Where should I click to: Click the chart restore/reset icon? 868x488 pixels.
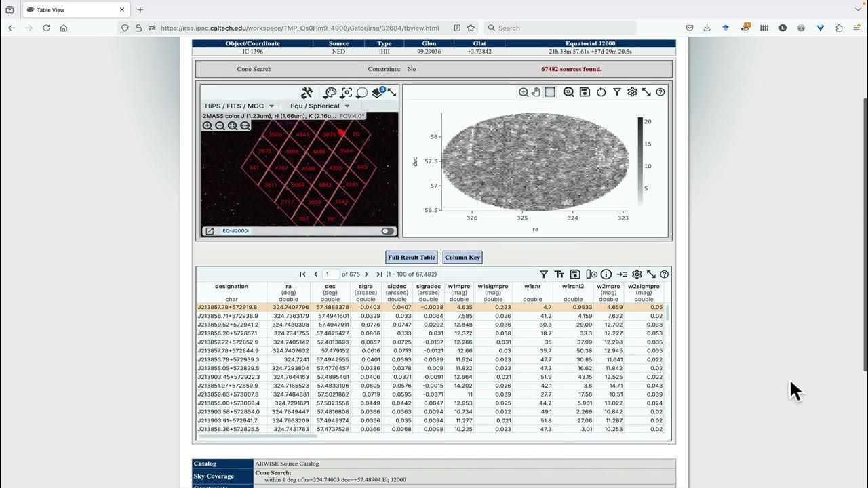[601, 92]
